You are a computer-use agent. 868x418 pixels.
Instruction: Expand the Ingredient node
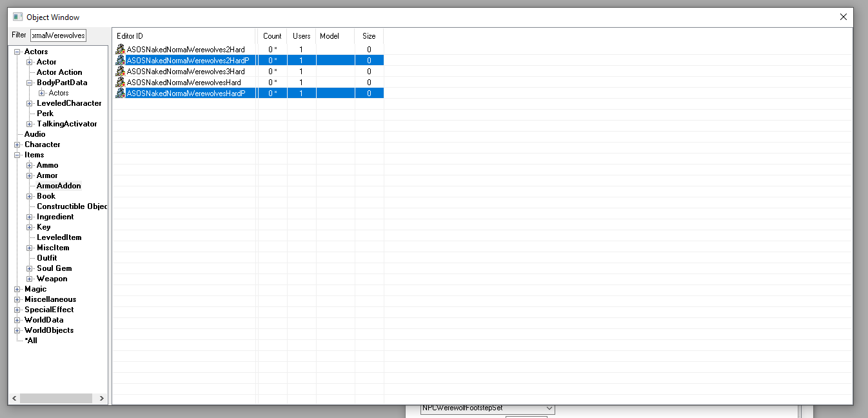click(x=30, y=217)
